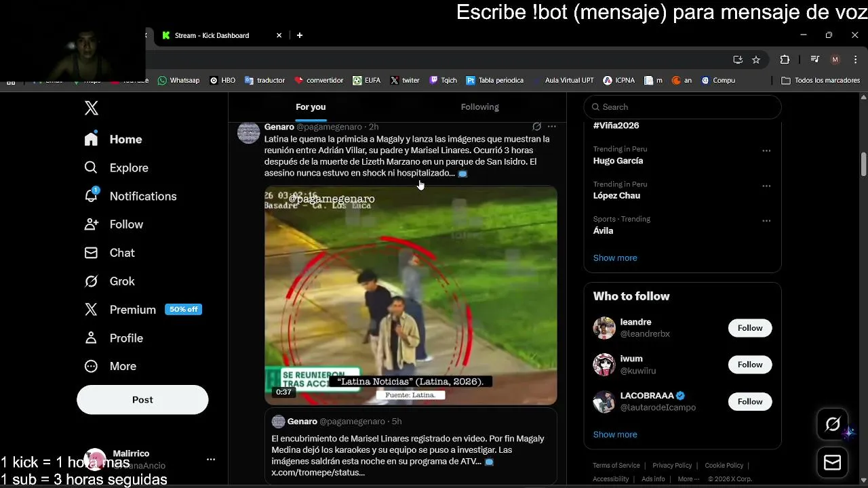Open the browser Extensions puzzle icon

pyautogui.click(x=785, y=60)
